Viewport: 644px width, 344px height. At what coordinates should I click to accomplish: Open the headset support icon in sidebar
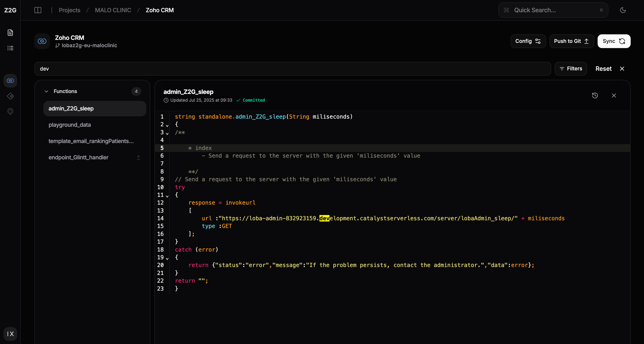[10, 112]
